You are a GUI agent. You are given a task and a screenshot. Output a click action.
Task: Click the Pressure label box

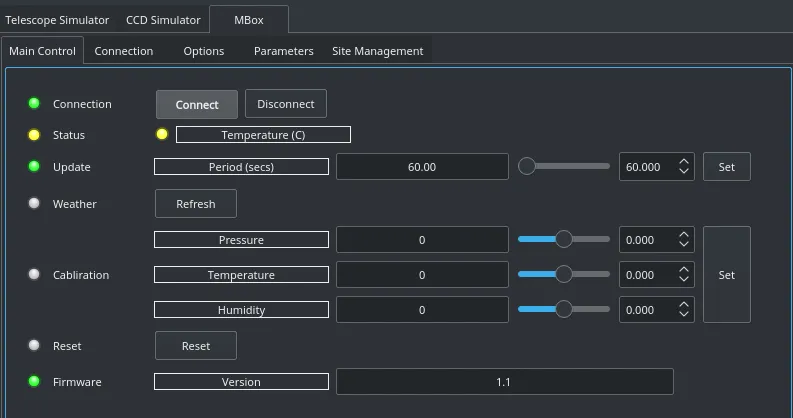pyautogui.click(x=241, y=240)
